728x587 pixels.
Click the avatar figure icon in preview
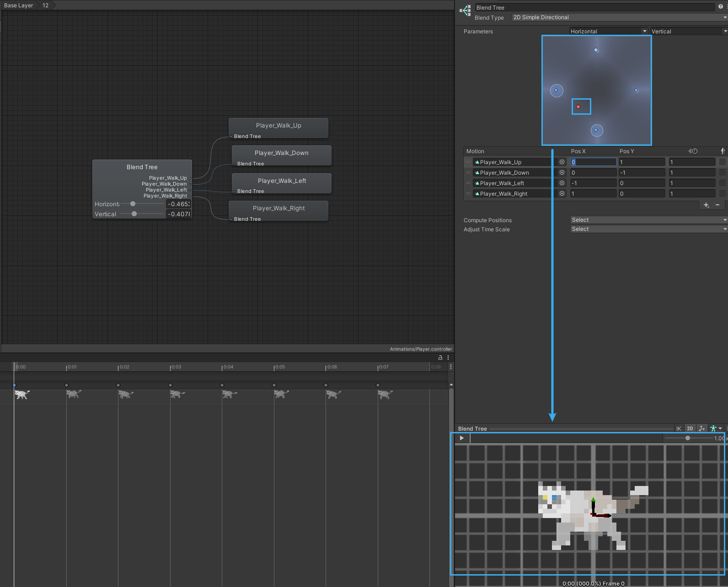coord(713,428)
